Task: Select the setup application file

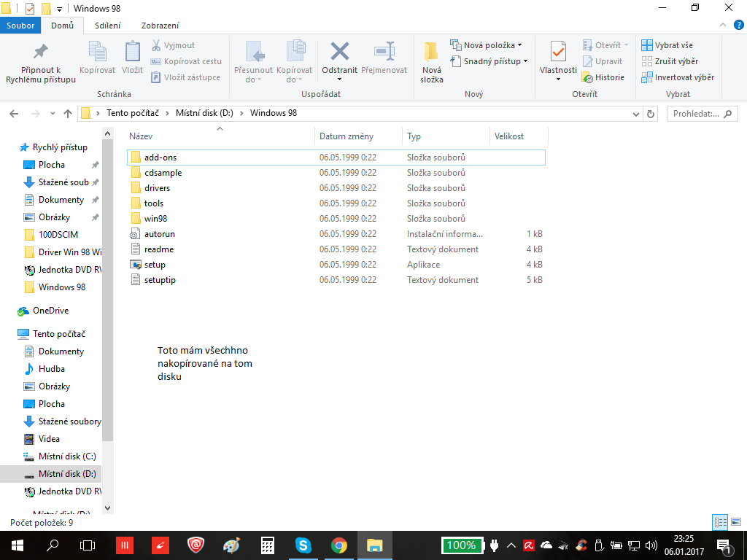Action: coord(336,265)
